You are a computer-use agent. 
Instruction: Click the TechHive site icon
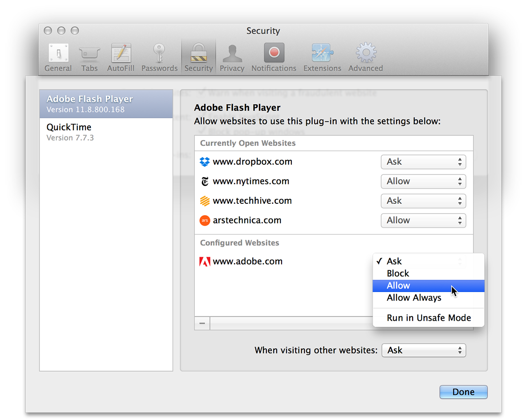[x=205, y=201]
